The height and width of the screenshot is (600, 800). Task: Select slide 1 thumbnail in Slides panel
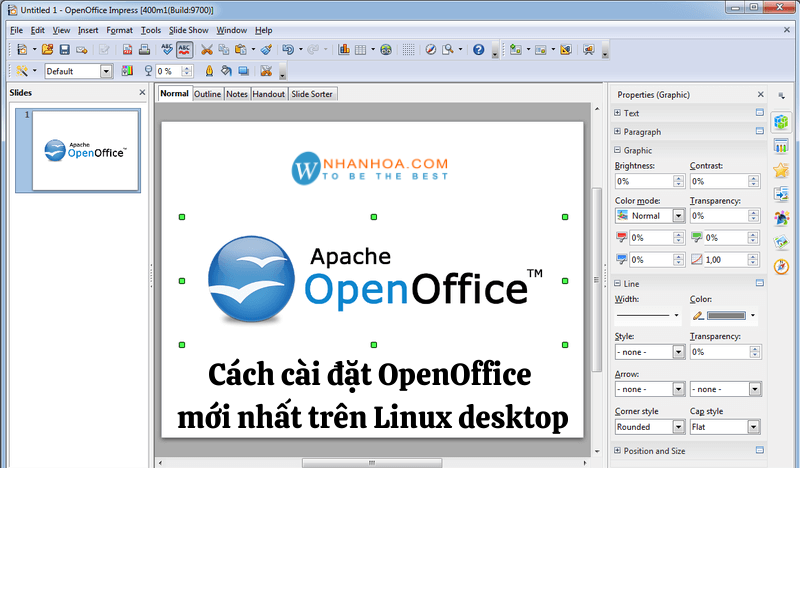pyautogui.click(x=77, y=150)
